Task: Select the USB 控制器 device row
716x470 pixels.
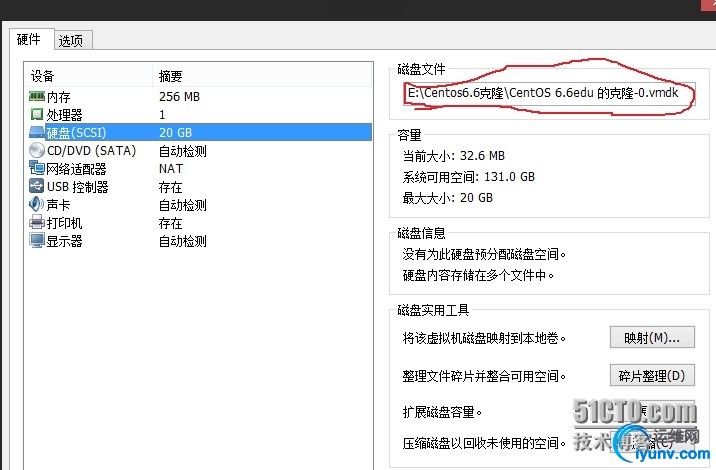Action: pos(200,187)
